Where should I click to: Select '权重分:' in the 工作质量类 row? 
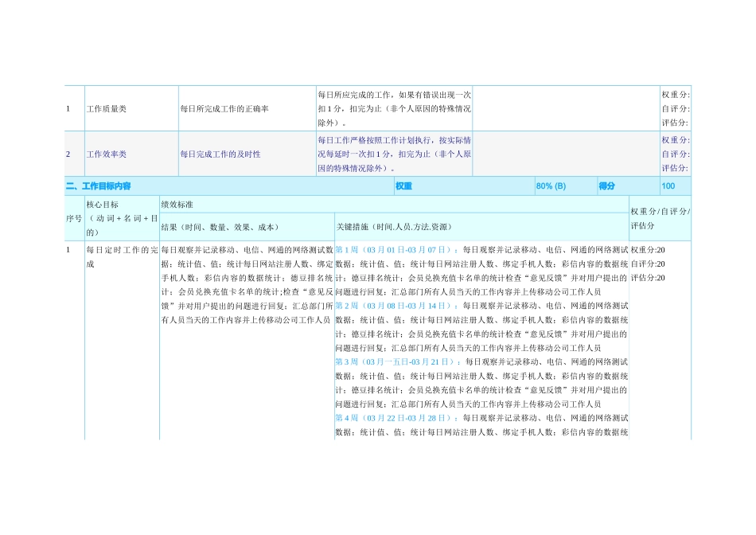pyautogui.click(x=676, y=95)
